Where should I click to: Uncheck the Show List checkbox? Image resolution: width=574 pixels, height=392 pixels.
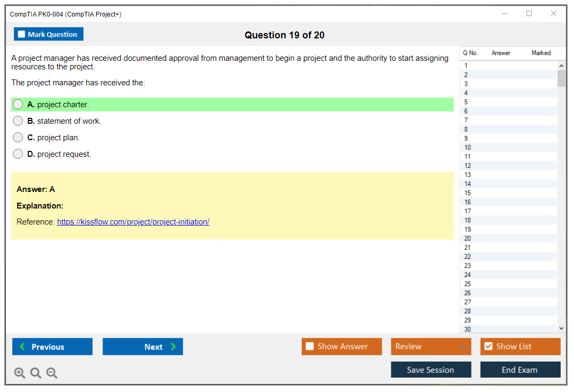click(x=489, y=347)
